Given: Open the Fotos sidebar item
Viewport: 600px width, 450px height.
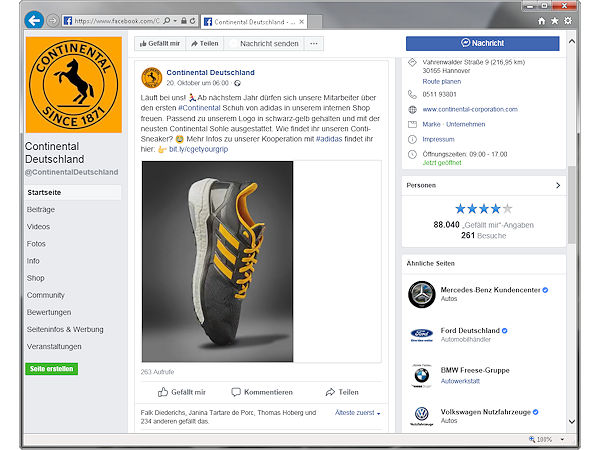Looking at the screenshot, I should coord(36,244).
